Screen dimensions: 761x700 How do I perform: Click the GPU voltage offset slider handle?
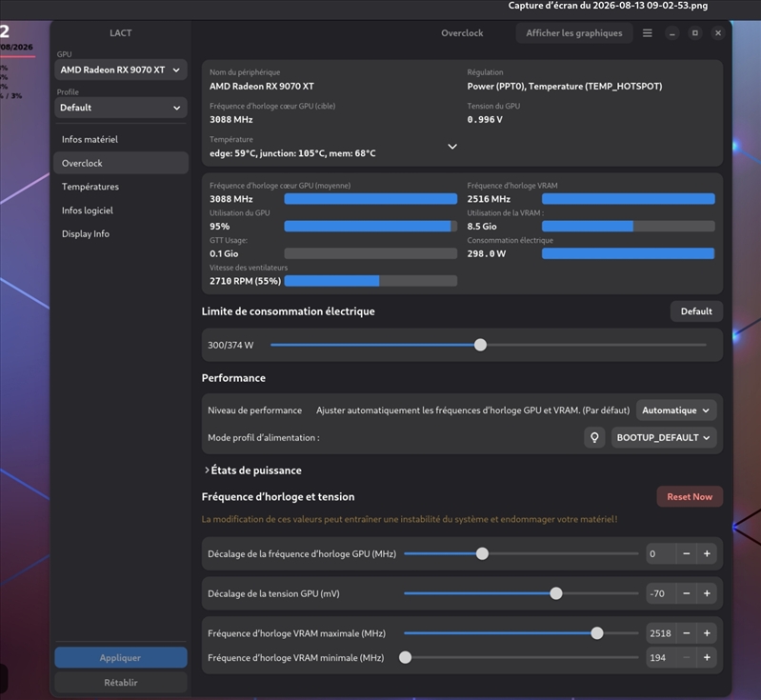[x=556, y=593]
